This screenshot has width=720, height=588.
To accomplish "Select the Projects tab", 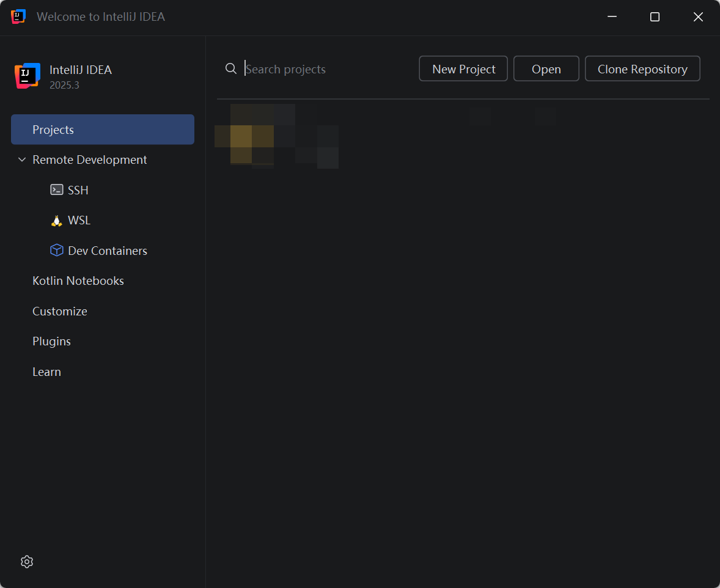I will (103, 130).
